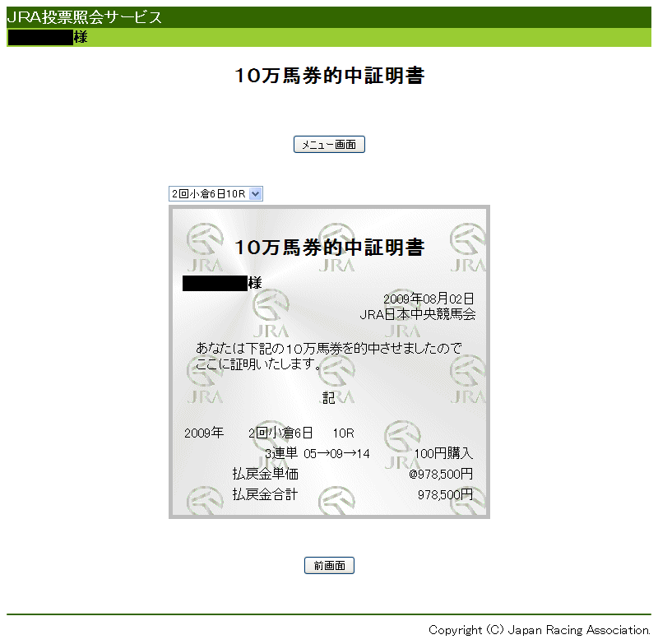Click the certificate date 2009年08月02日

pos(429,299)
